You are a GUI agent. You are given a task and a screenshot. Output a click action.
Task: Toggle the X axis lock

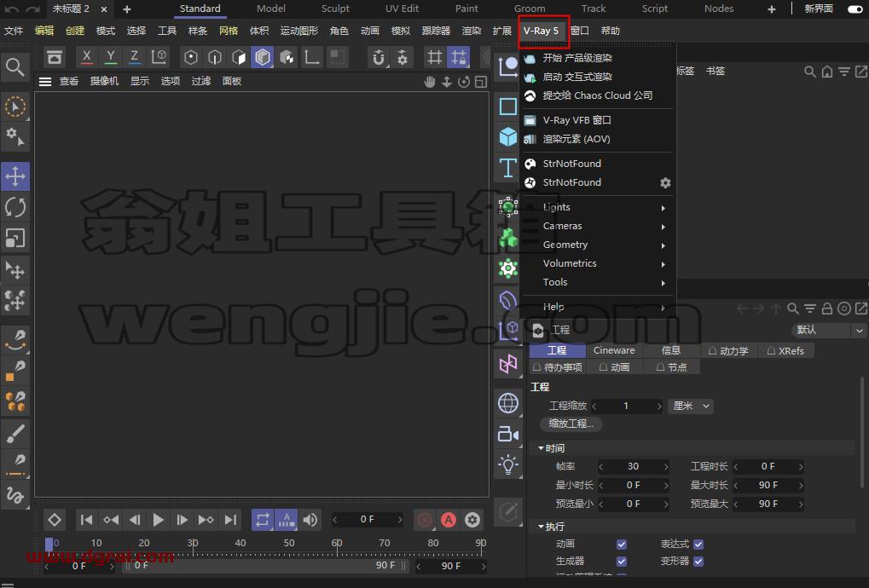86,57
